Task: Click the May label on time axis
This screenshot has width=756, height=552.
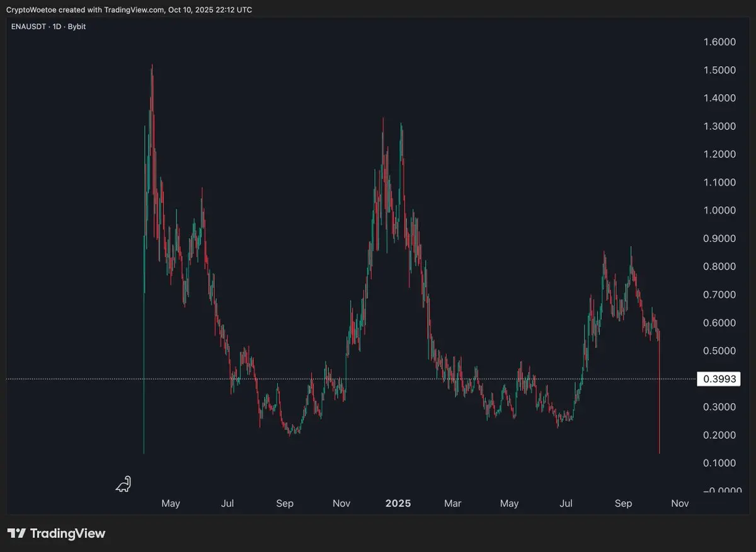Action: [x=171, y=503]
